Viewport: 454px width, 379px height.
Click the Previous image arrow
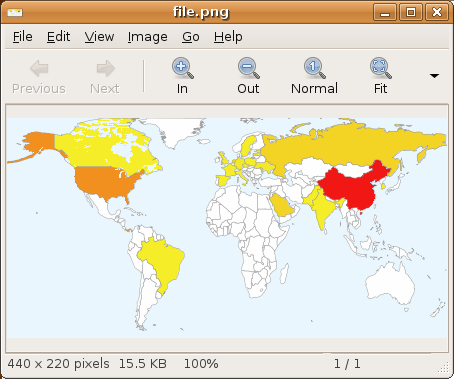pyautogui.click(x=39, y=68)
